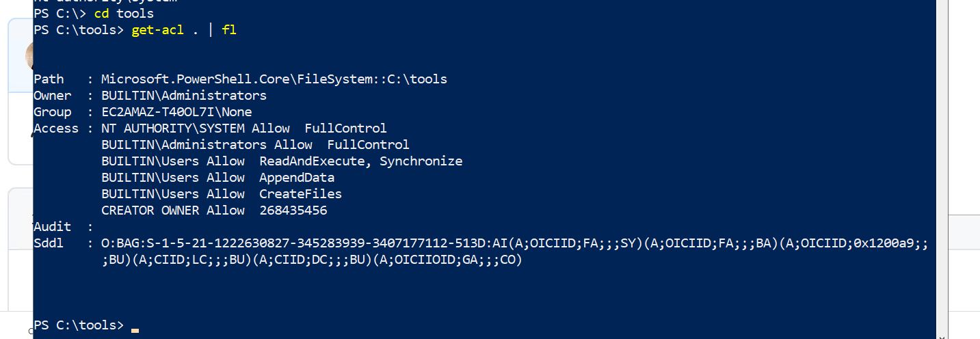Click the avatar thumbnail behind the terminal
The image size is (980, 339).
point(29,56)
